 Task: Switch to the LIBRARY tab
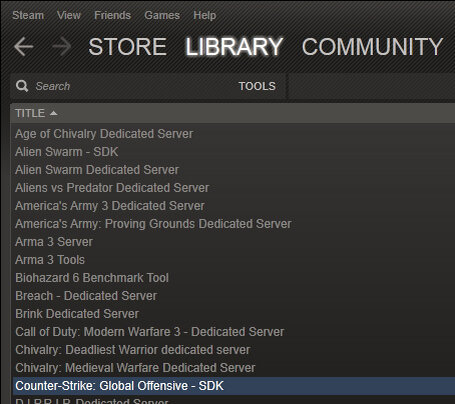pos(234,46)
